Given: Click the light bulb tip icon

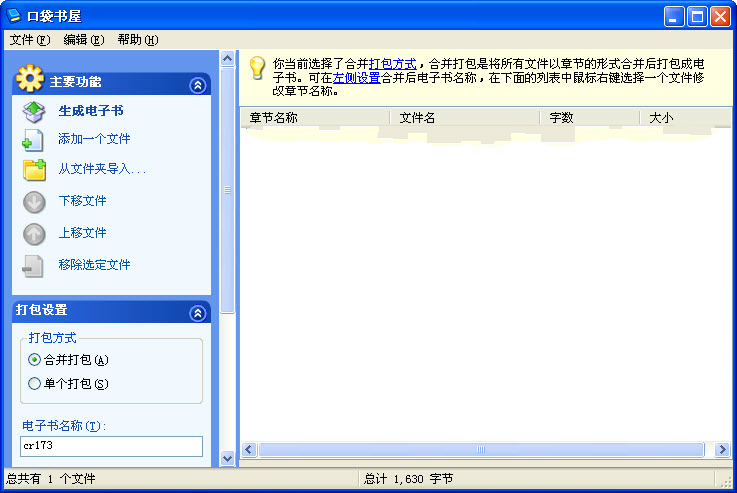Looking at the screenshot, I should coord(257,68).
